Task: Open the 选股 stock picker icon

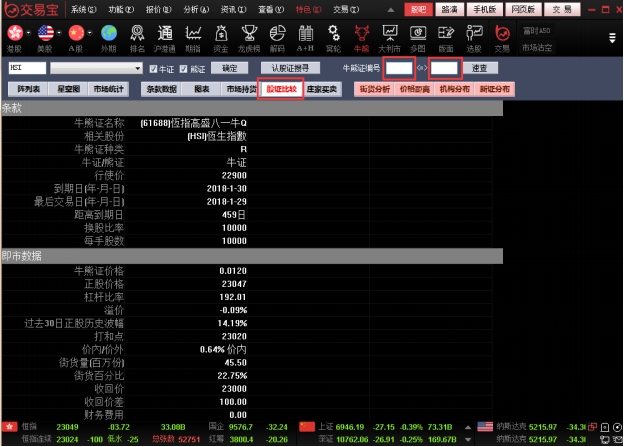Action: tap(474, 34)
